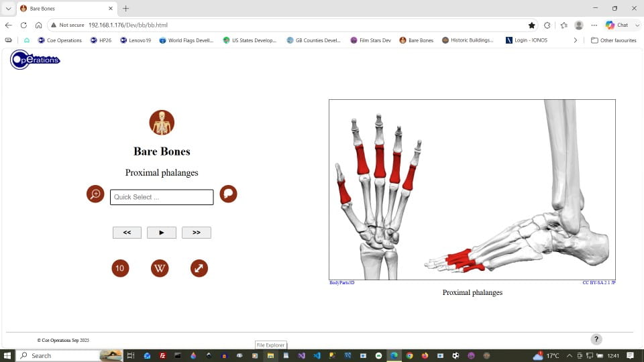Click the address bar URL
This screenshot has width=644, height=362.
point(128,25)
